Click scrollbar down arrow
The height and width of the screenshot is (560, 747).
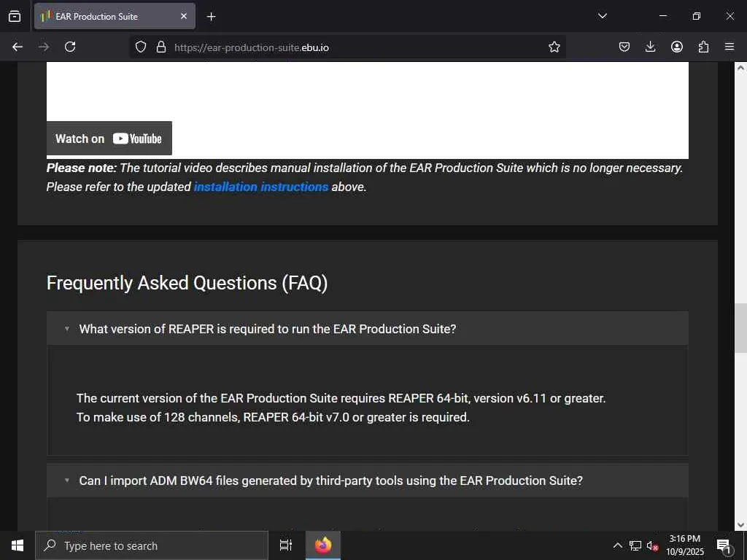[741, 525]
